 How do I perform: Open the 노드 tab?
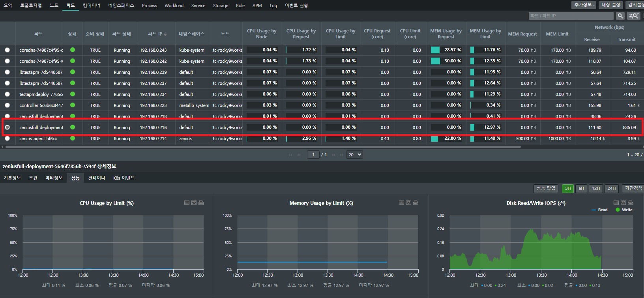(54, 6)
